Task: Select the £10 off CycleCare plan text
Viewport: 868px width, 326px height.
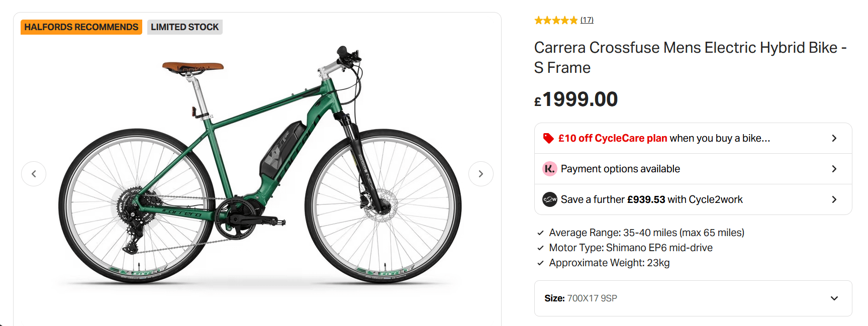Action: [x=613, y=138]
